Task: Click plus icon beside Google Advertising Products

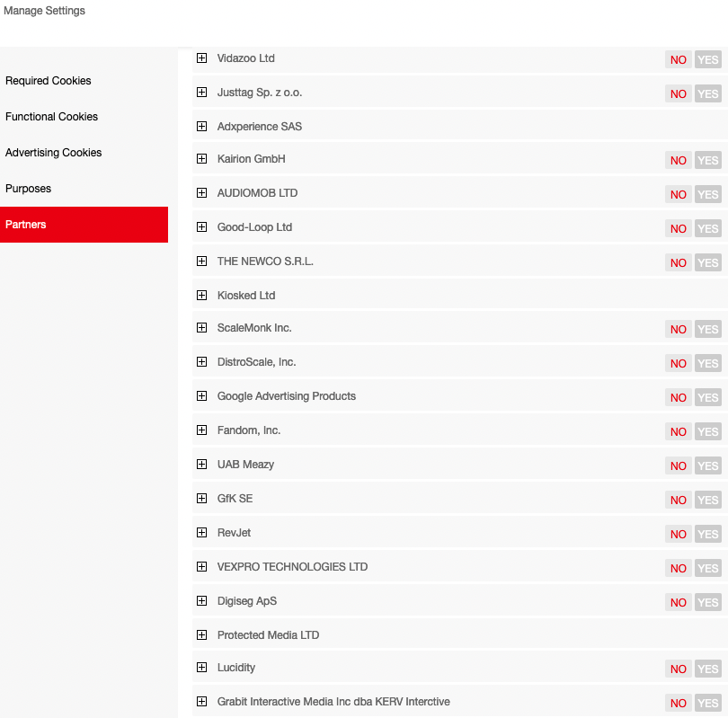Action: [x=201, y=396]
